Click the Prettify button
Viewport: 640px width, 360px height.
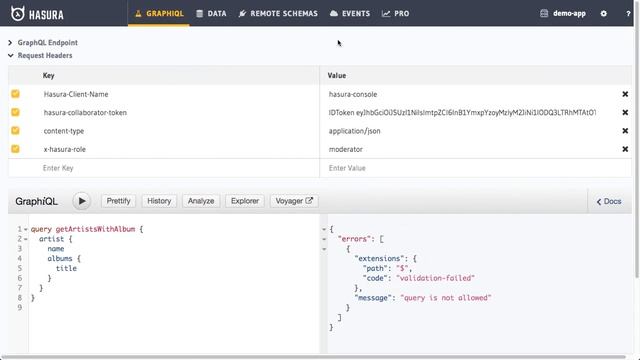click(x=118, y=201)
